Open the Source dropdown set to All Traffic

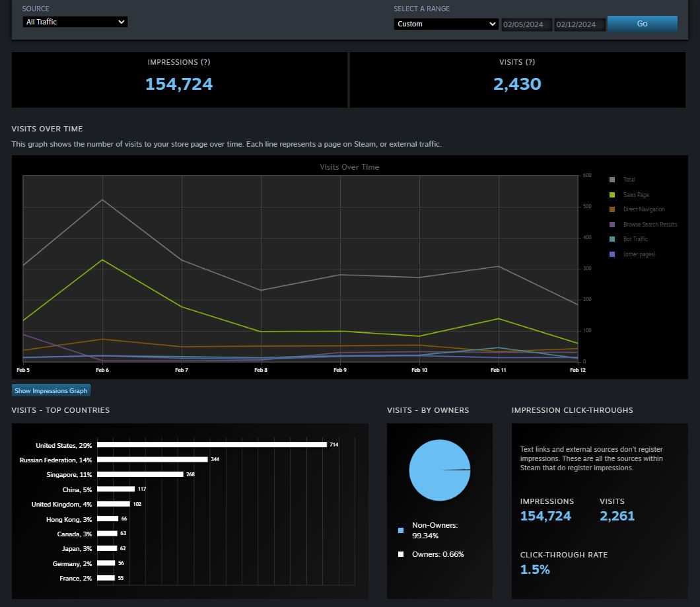(75, 22)
